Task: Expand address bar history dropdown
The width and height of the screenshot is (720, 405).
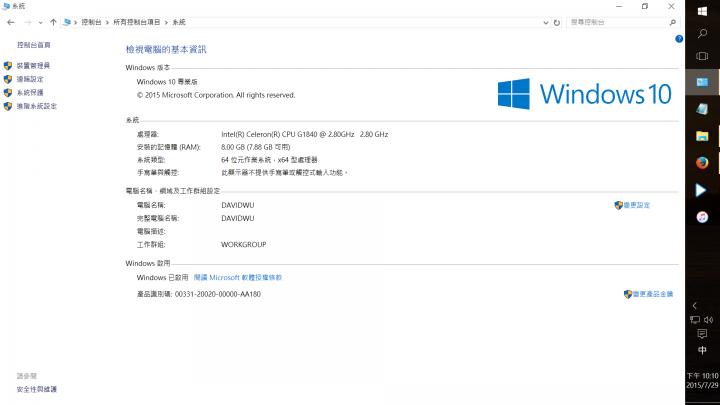Action: pos(546,22)
